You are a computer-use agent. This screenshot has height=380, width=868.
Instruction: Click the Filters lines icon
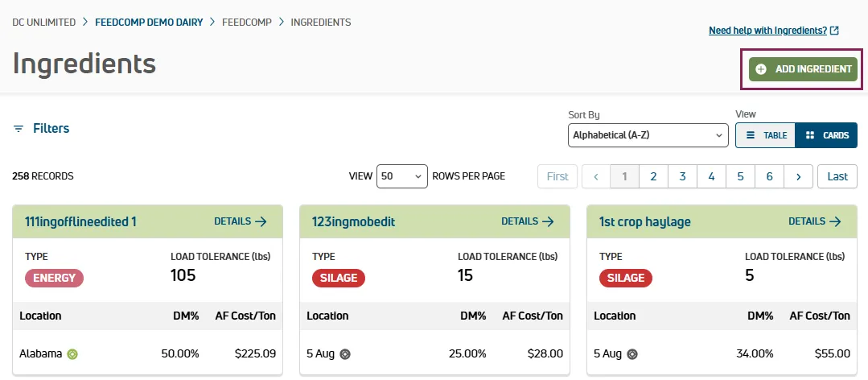click(19, 129)
